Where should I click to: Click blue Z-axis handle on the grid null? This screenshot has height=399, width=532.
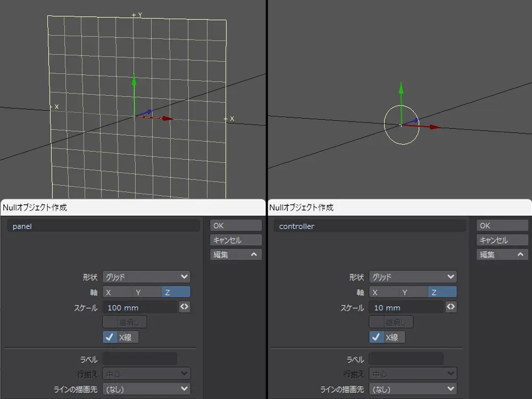click(x=149, y=112)
